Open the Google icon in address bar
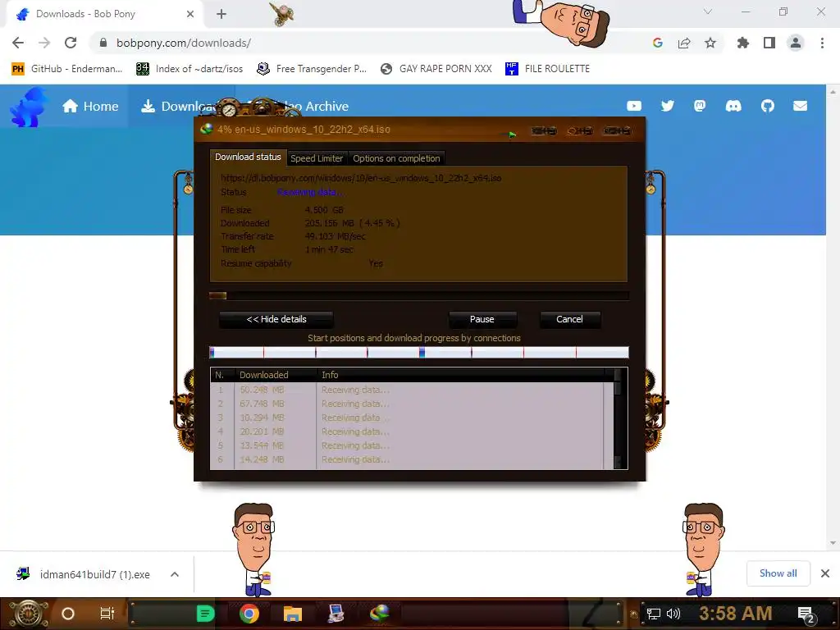840x630 pixels. coord(658,43)
